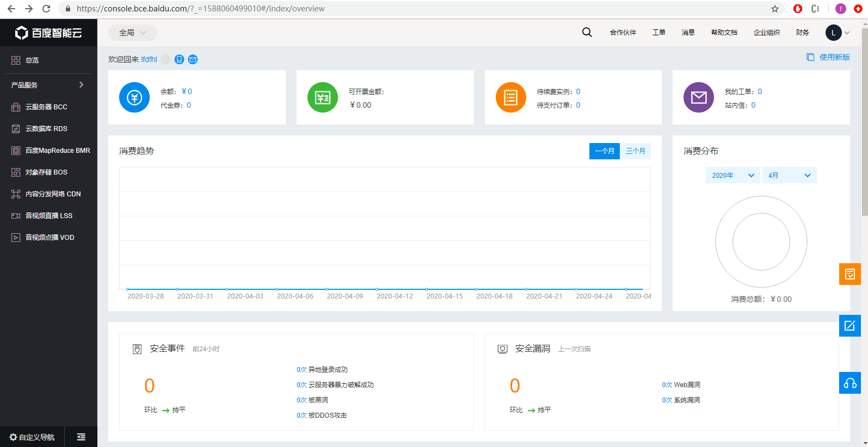
Task: Click the 代金券 count value
Action: click(189, 105)
